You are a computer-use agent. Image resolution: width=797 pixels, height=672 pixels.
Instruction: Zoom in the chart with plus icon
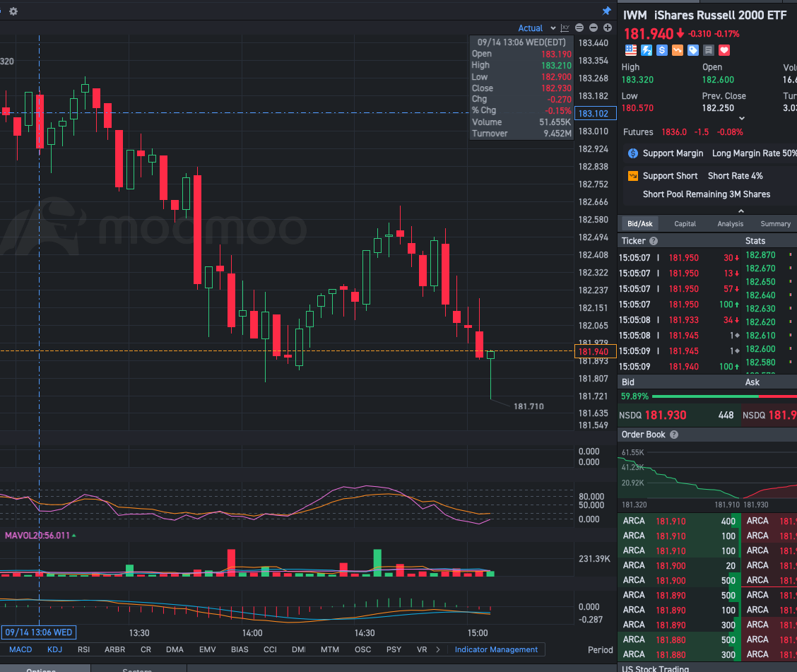[608, 28]
